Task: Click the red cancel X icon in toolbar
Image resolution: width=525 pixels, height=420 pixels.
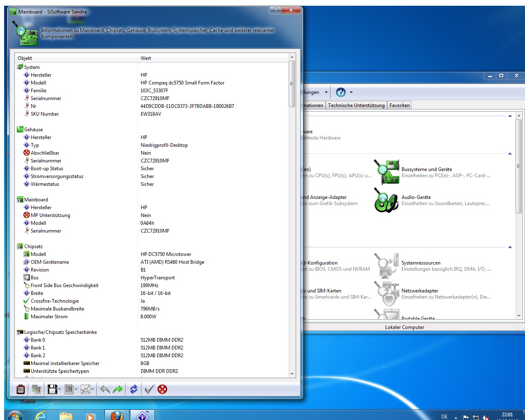Action: (162, 389)
